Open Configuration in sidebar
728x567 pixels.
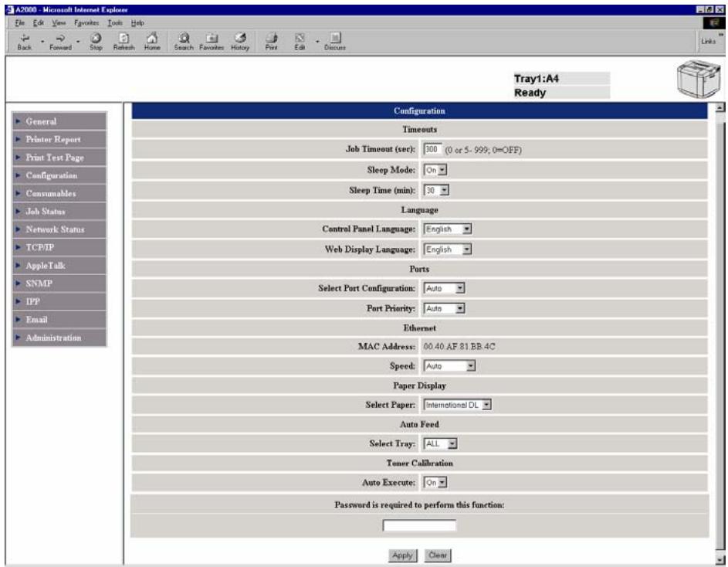(59, 175)
